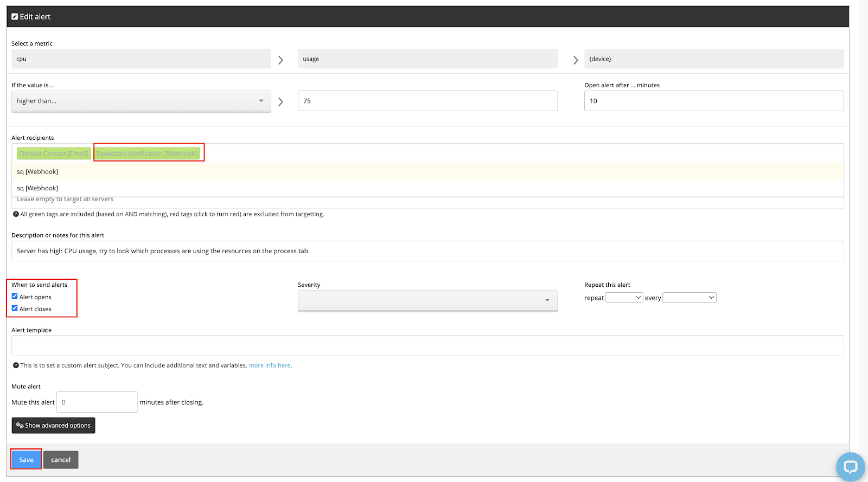This screenshot has width=868, height=482.
Task: Click the help icon beside custom alert subject note
Action: [x=16, y=365]
